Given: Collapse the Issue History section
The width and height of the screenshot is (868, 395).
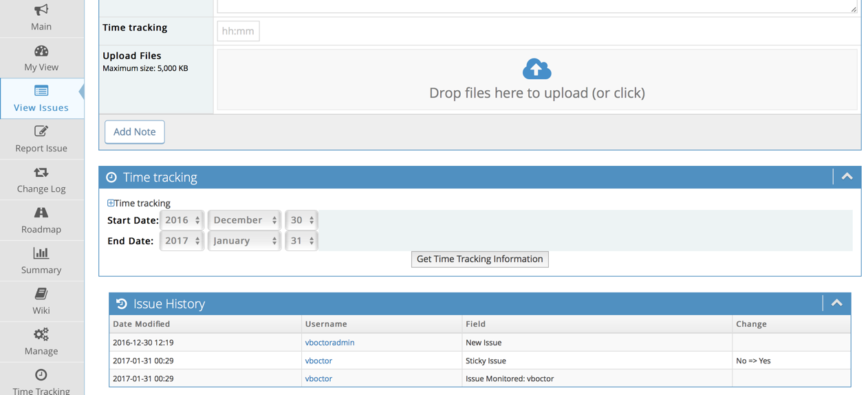Looking at the screenshot, I should coord(836,303).
